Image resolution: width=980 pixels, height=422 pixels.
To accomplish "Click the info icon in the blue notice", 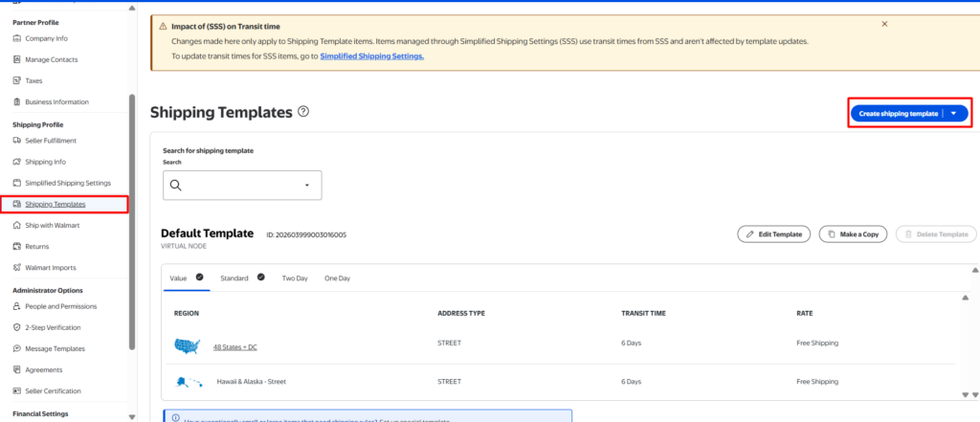I will 176,417.
